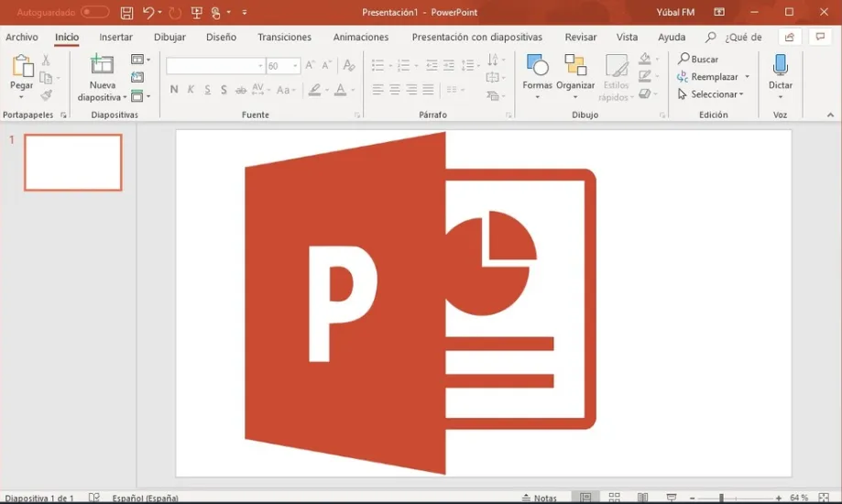
Task: Collapse the ribbon chevron
Action: [830, 115]
